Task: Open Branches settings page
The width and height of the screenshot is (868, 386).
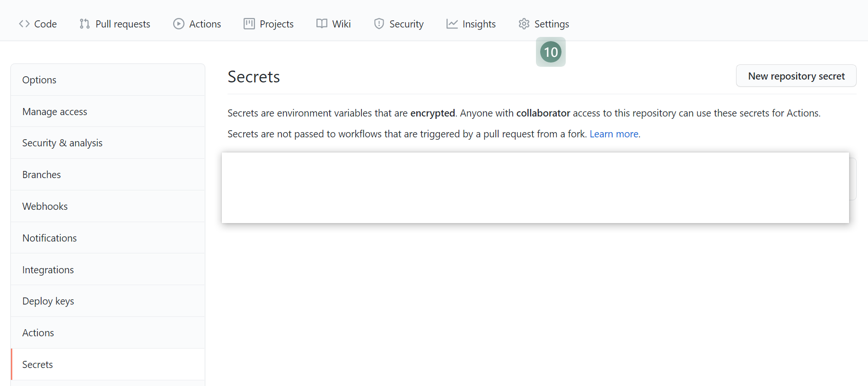Action: coord(108,175)
